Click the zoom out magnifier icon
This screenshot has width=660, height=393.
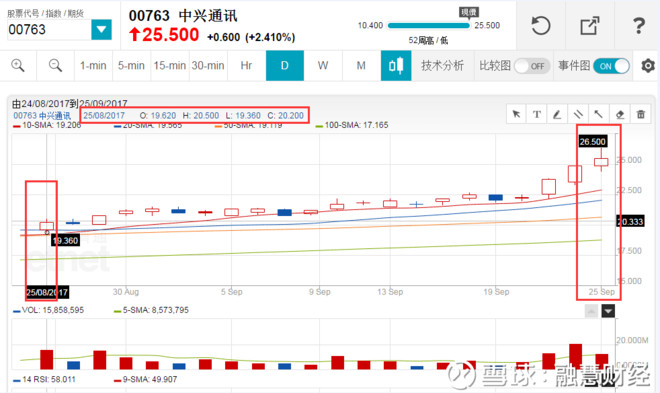click(55, 66)
